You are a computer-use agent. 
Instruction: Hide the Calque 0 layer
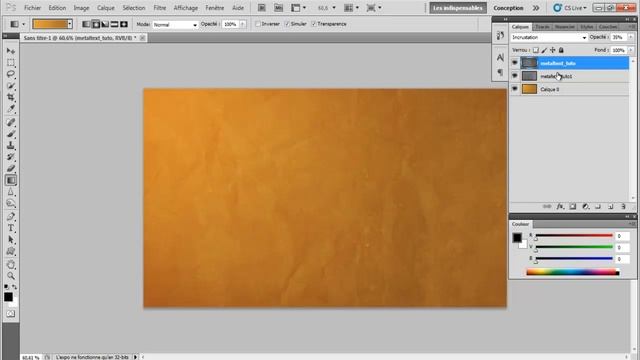[x=515, y=89]
